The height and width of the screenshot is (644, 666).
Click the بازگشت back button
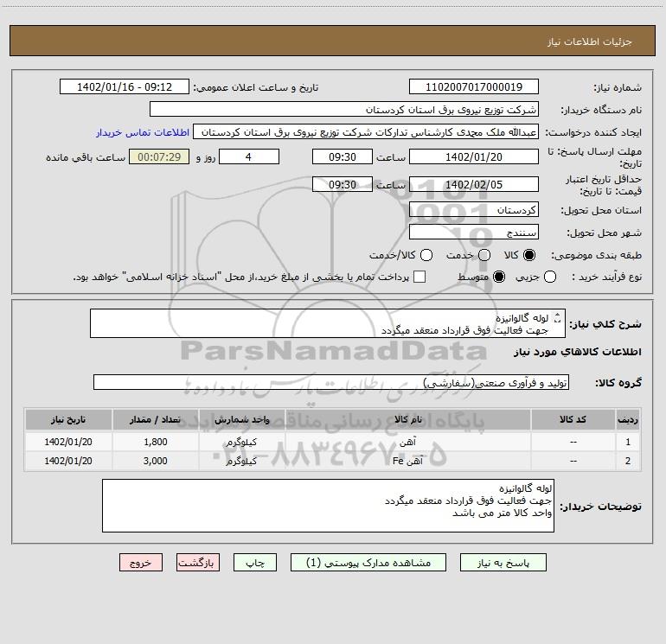coord(198,563)
